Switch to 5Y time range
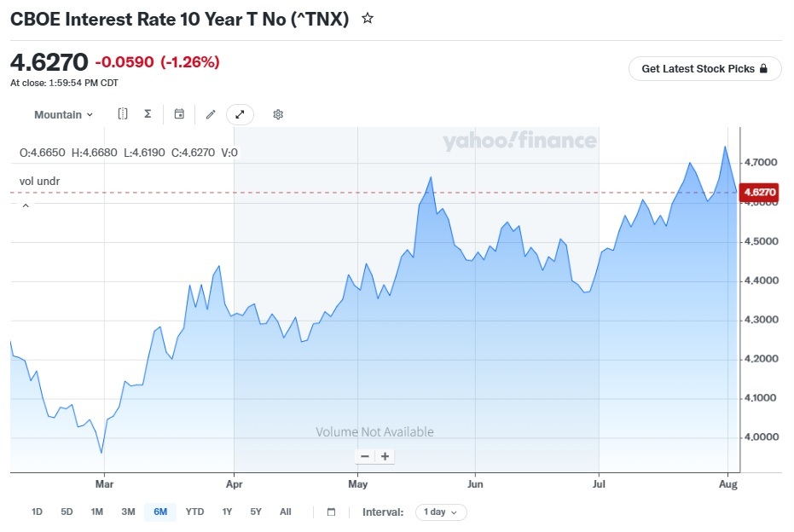794x532 pixels. [256, 512]
